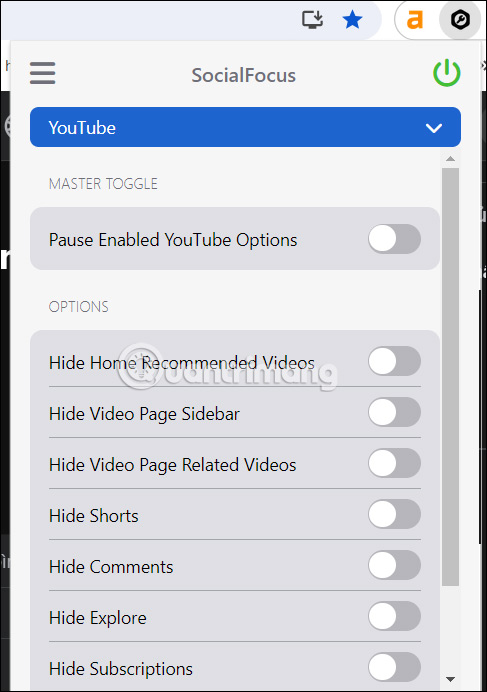
Task: Open the SocialFocus hamburger menu
Action: click(x=42, y=73)
